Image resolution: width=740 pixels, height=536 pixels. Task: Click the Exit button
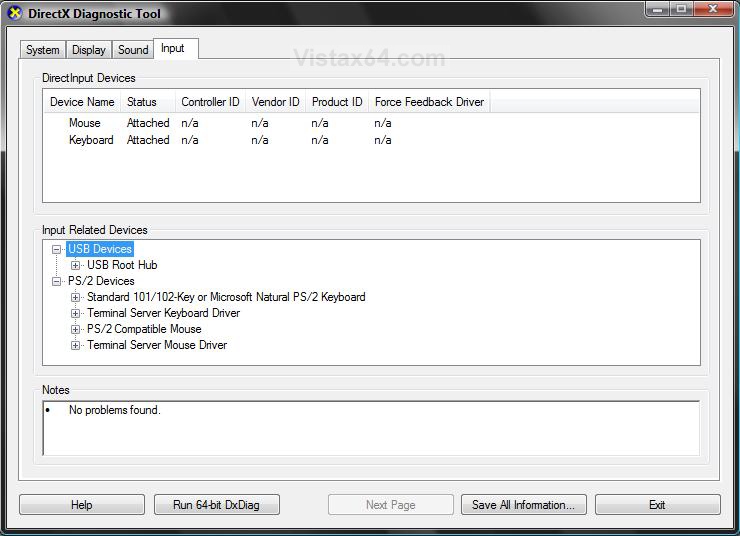point(657,505)
